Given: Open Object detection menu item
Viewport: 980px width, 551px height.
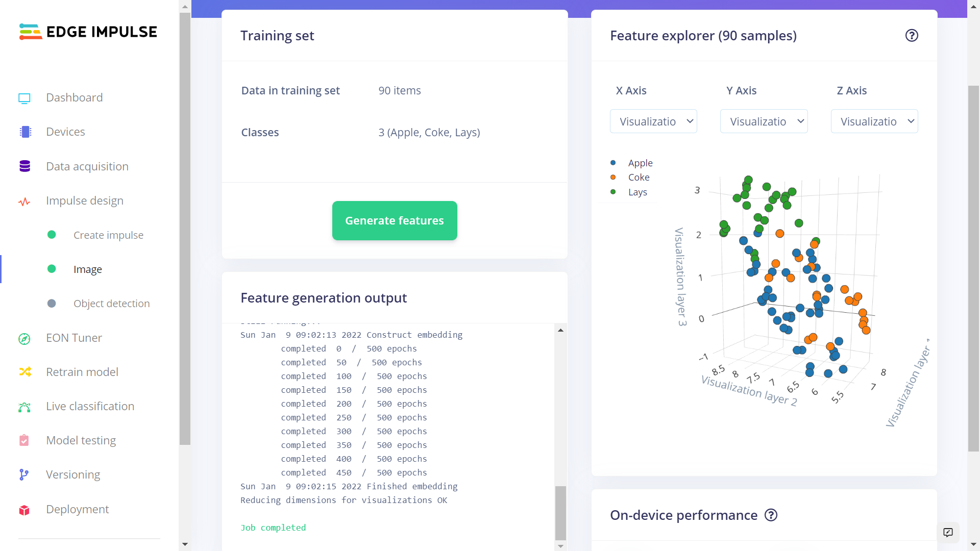Looking at the screenshot, I should click(111, 304).
